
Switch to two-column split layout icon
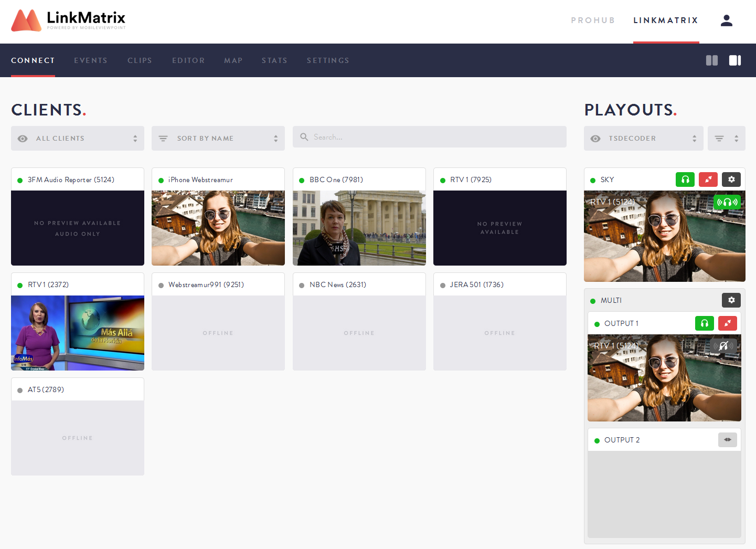(712, 60)
